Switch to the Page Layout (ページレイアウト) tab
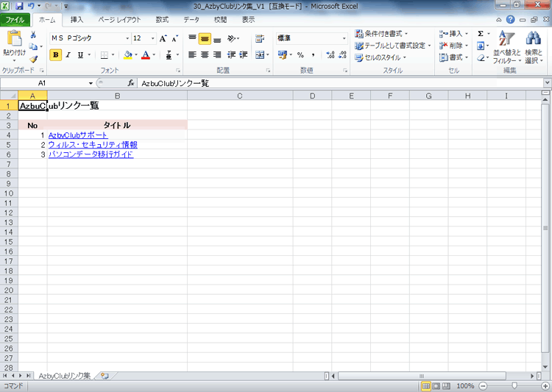The height and width of the screenshot is (392, 552). tap(119, 20)
